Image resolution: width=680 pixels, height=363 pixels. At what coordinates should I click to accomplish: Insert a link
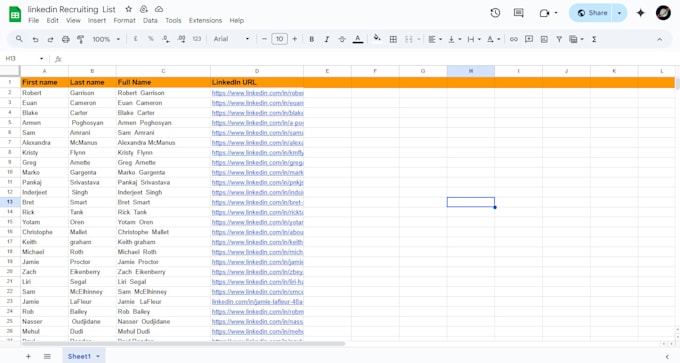513,39
